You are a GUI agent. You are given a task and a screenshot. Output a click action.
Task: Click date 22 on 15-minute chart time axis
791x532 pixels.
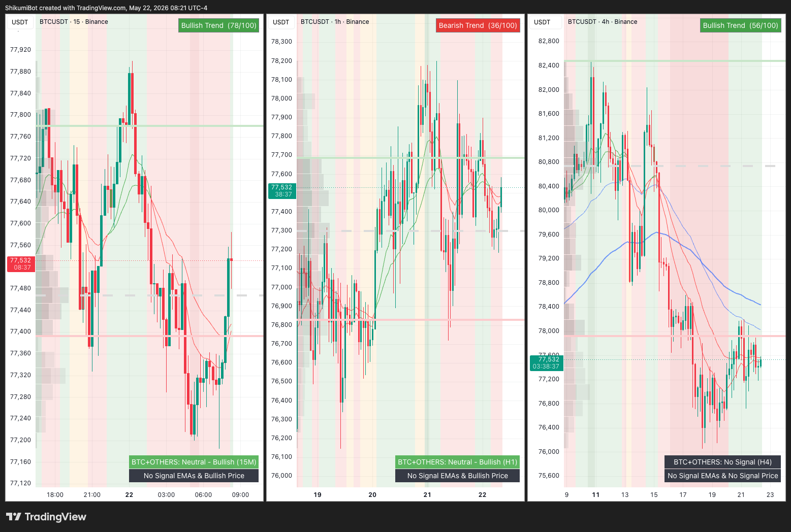[x=129, y=495]
